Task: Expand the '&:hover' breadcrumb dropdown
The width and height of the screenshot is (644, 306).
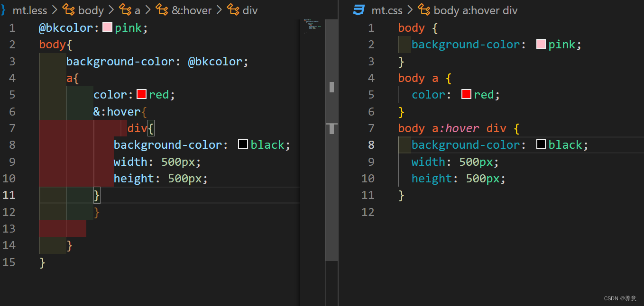Action: (x=191, y=10)
